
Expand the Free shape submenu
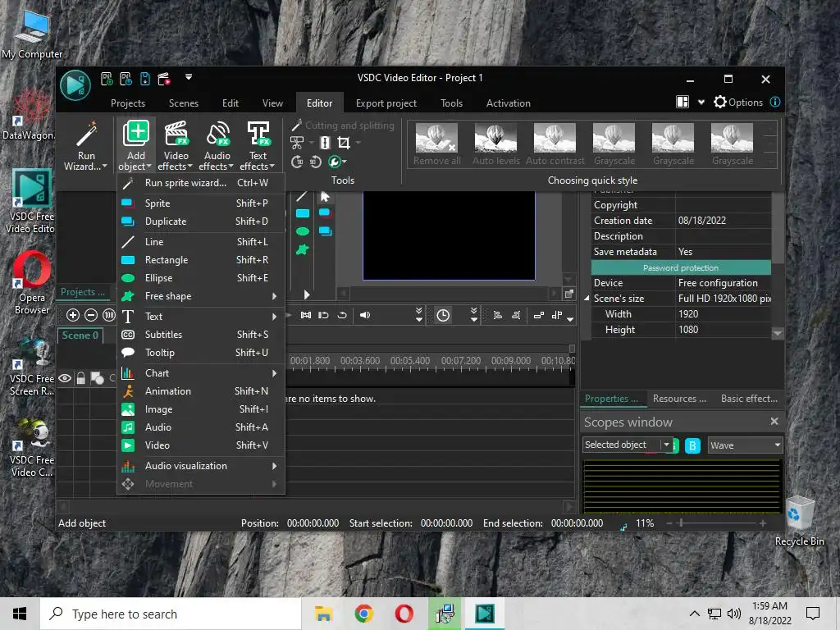coord(274,296)
